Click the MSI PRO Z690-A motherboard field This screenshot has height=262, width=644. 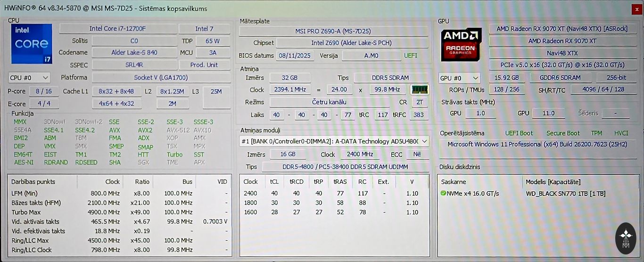(333, 31)
